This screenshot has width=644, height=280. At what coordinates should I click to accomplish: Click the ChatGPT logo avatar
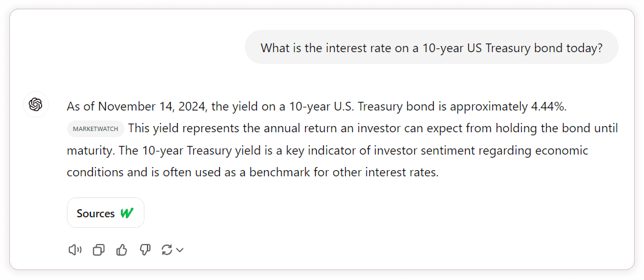[x=36, y=104]
